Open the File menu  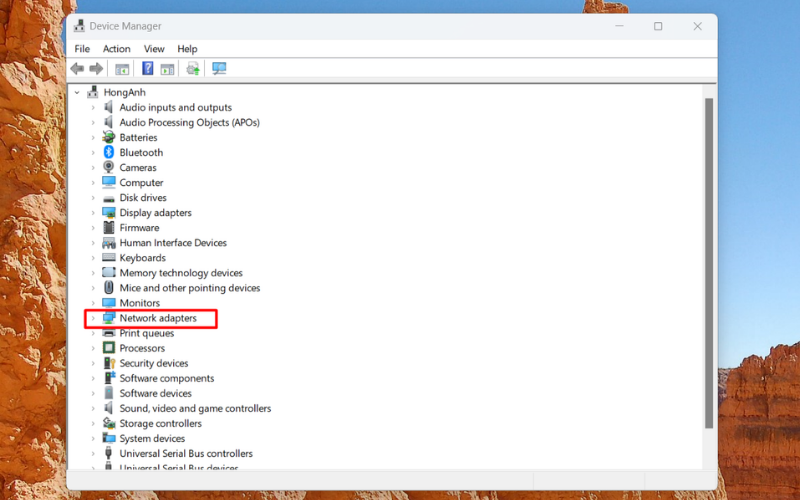(82, 49)
